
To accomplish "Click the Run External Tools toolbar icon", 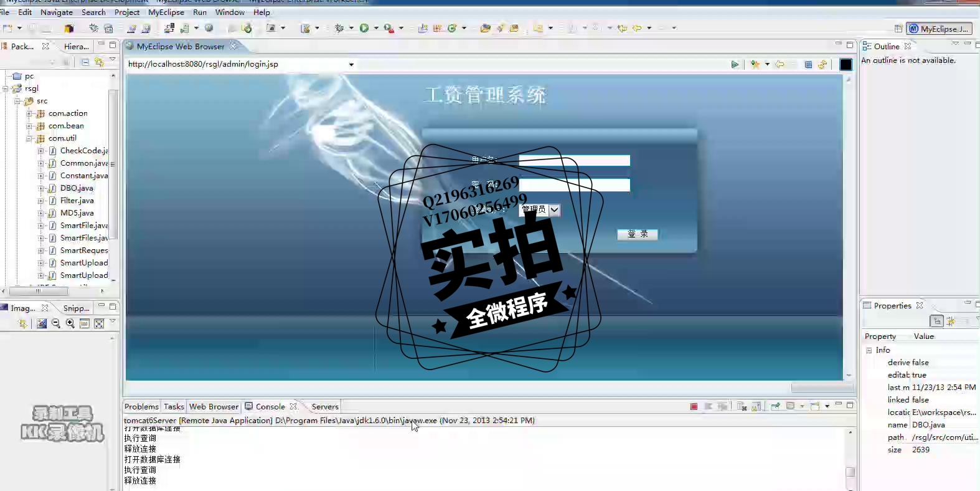I will tap(389, 28).
